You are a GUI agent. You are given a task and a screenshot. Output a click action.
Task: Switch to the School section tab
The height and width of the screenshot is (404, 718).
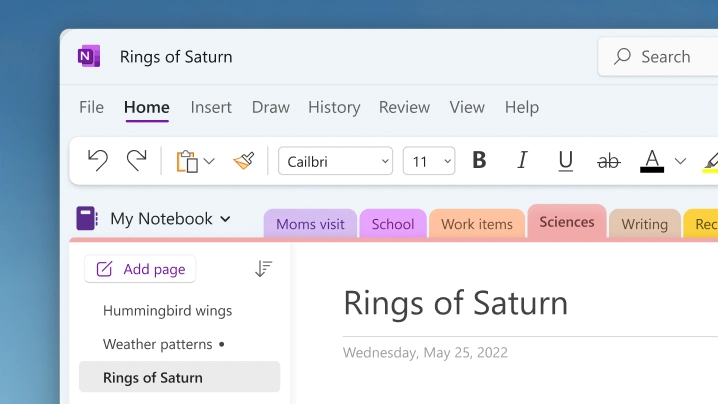pyautogui.click(x=392, y=224)
